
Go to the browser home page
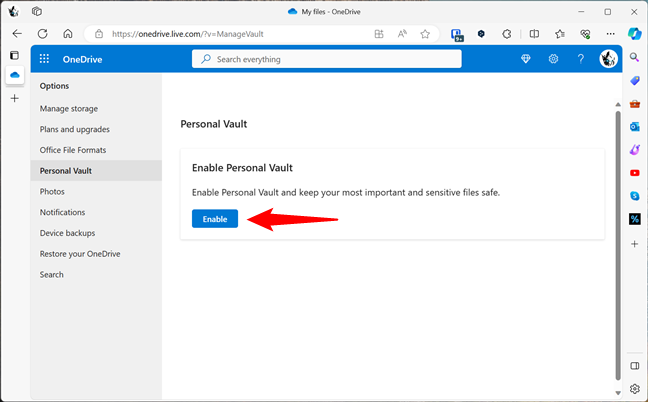[68, 34]
